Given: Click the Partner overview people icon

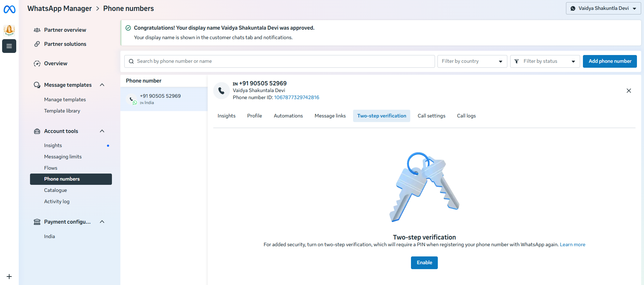Looking at the screenshot, I should tap(37, 30).
